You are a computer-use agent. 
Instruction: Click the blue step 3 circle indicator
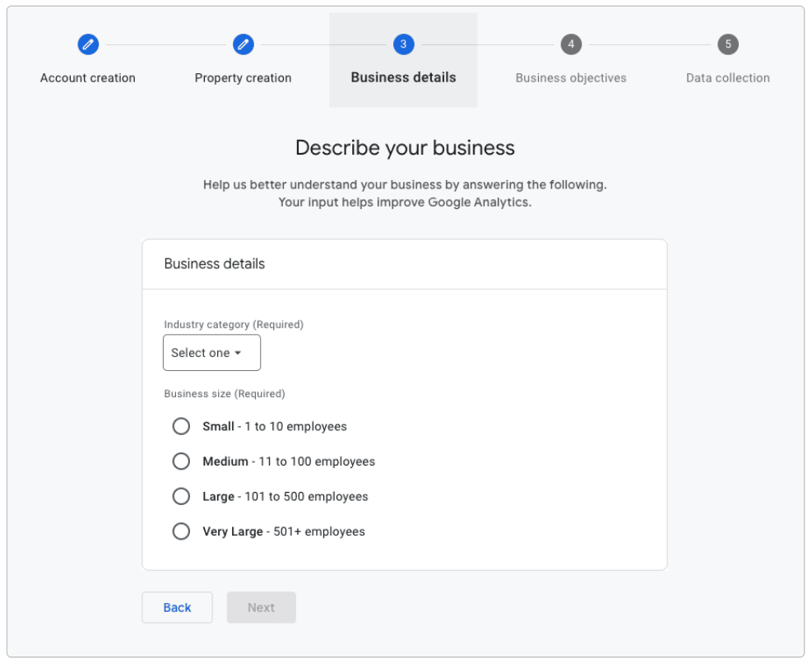coord(402,44)
